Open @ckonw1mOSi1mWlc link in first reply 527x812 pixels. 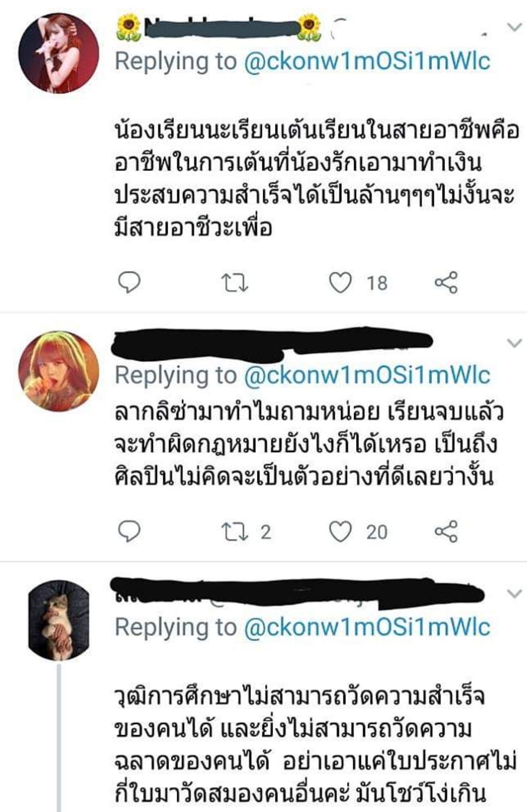[x=367, y=62]
